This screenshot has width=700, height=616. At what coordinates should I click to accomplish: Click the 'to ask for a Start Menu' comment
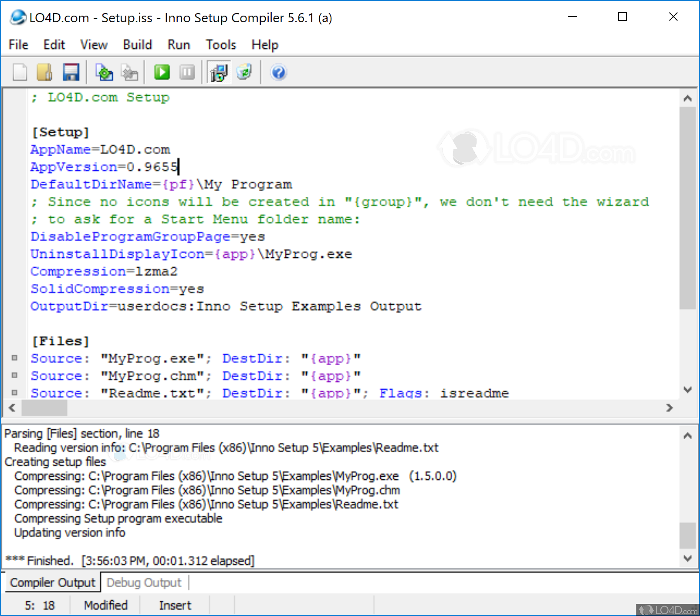pyautogui.click(x=196, y=219)
